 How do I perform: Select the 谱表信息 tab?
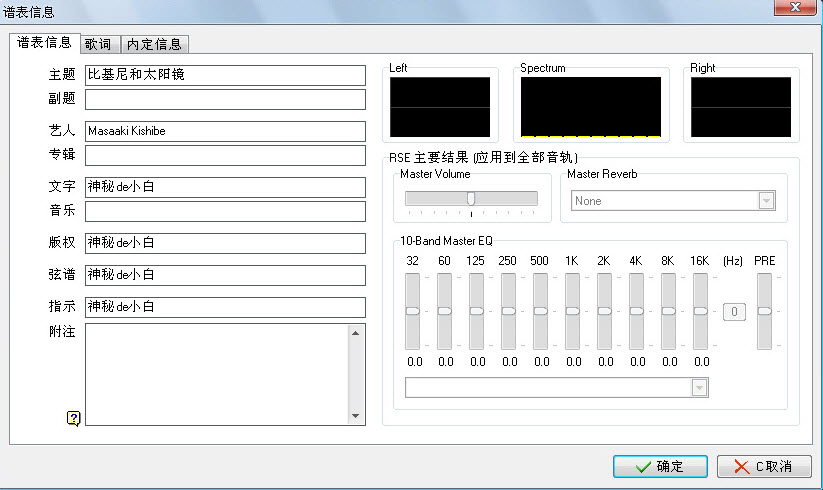coord(45,42)
